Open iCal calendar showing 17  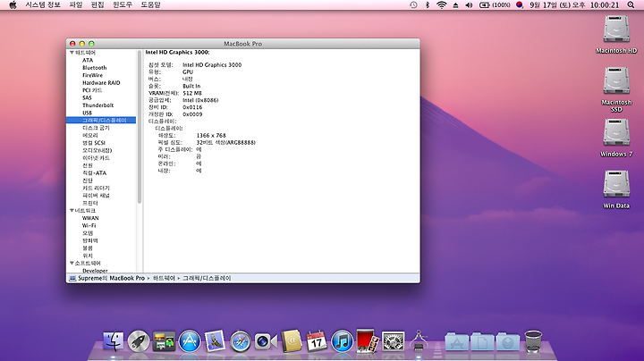[317, 341]
